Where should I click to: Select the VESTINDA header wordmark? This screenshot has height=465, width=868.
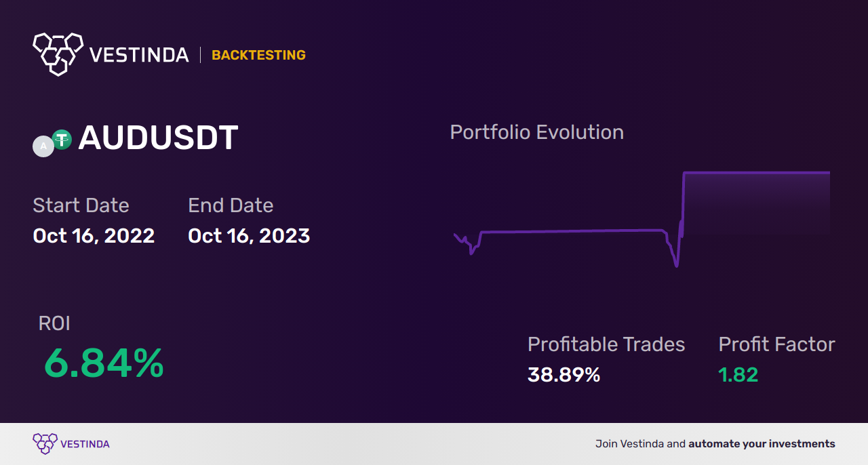pos(139,55)
